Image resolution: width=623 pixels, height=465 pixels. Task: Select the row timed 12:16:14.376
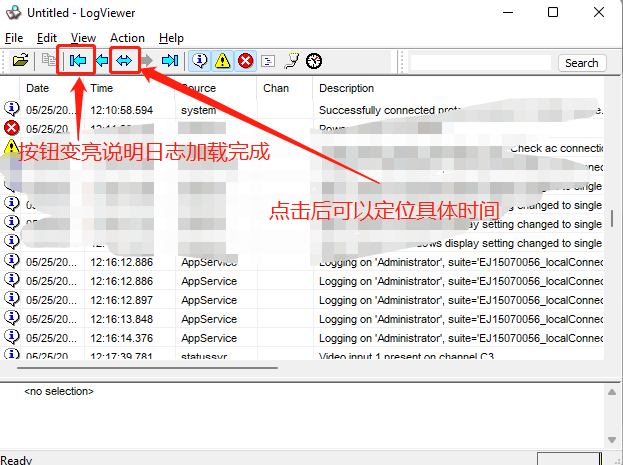302,338
